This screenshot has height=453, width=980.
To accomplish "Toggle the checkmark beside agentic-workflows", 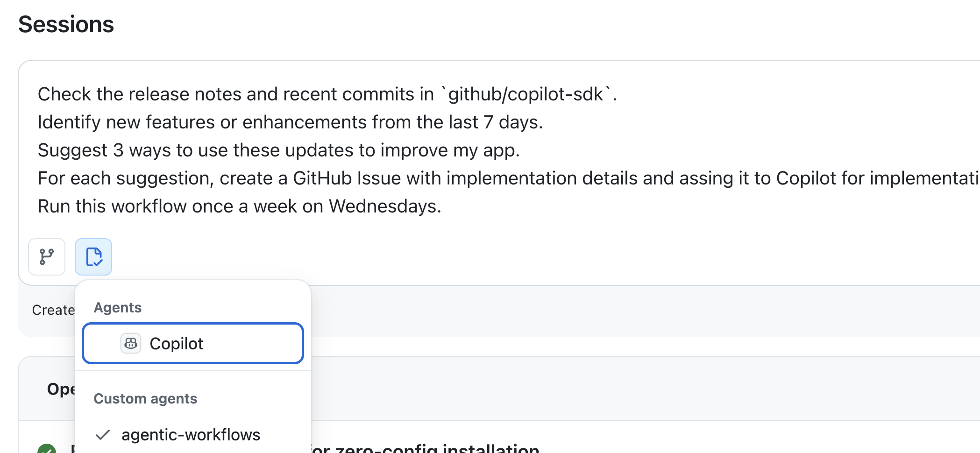I will (103, 435).
